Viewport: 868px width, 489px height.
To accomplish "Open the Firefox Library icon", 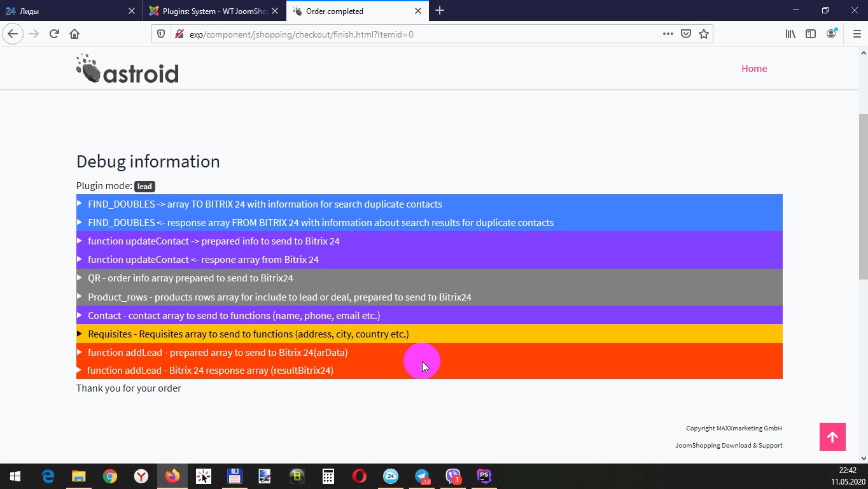I will point(790,34).
